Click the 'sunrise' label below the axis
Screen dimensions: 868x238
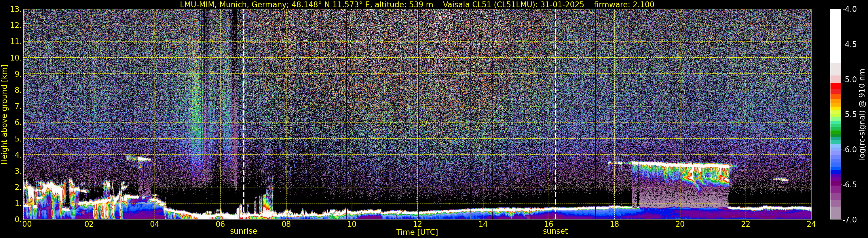[243, 231]
